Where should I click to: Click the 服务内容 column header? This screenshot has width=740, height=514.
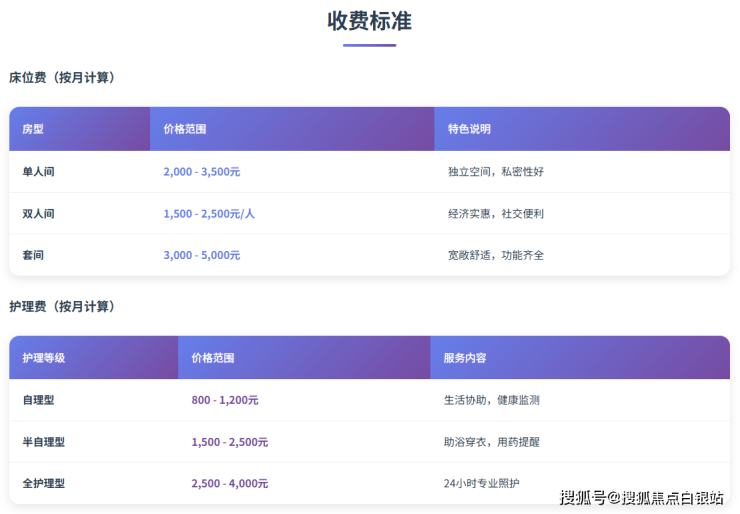(465, 358)
